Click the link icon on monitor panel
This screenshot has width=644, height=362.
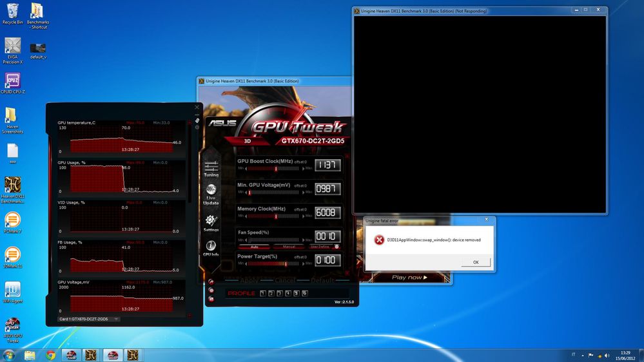197,120
